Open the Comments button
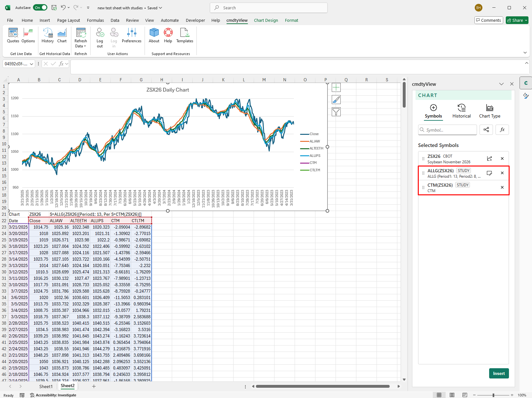532x398 pixels. 488,20
